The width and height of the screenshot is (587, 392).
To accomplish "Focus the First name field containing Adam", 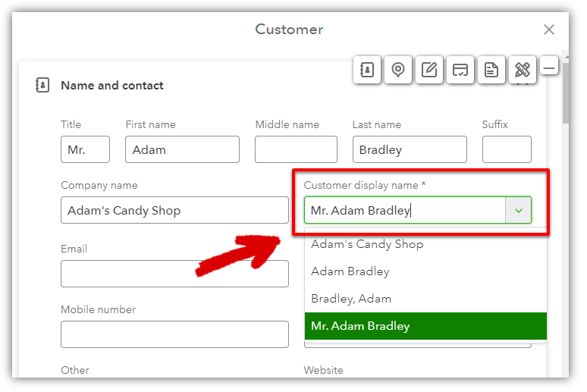I will (182, 149).
